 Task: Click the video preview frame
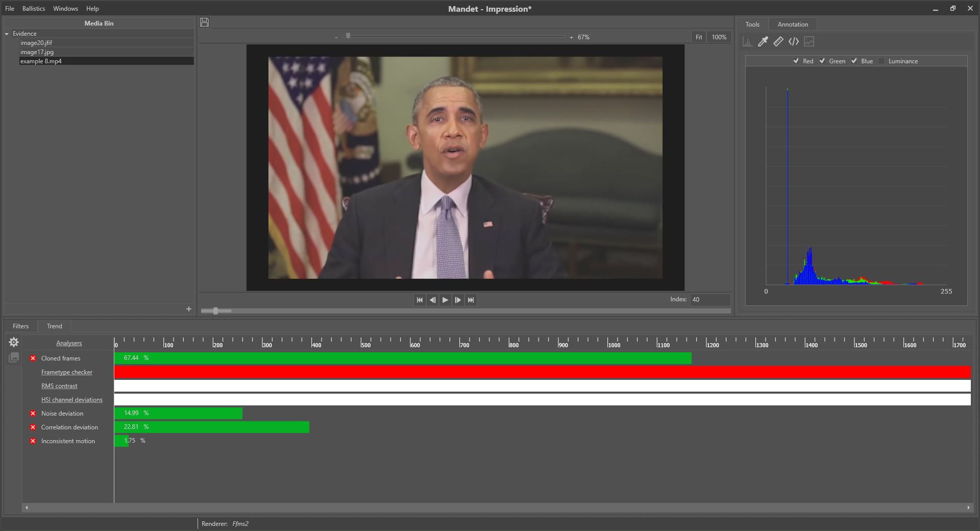click(x=465, y=167)
